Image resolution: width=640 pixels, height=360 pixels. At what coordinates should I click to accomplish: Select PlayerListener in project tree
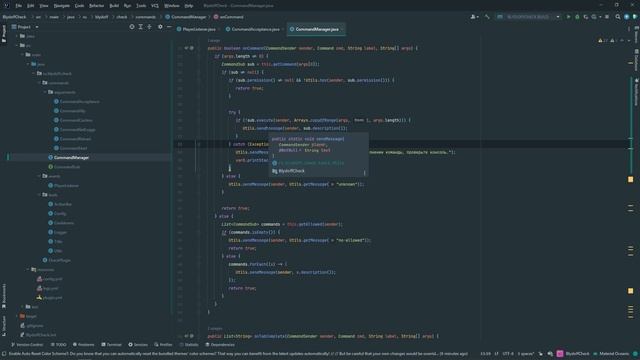66,186
